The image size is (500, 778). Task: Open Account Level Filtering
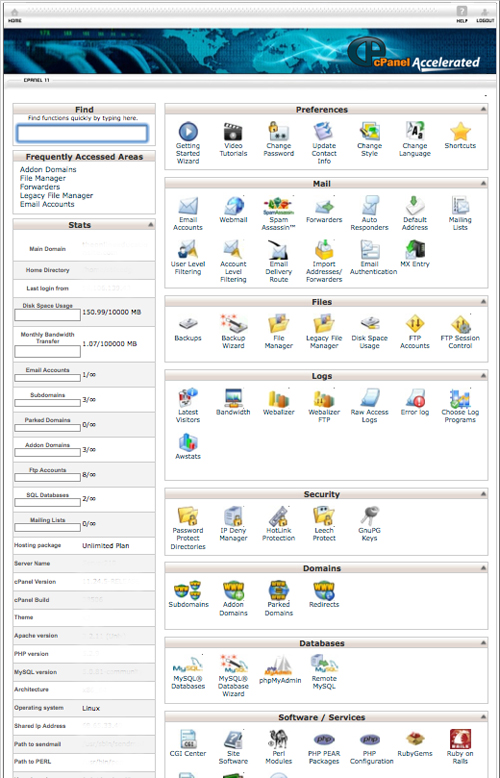[x=233, y=250]
